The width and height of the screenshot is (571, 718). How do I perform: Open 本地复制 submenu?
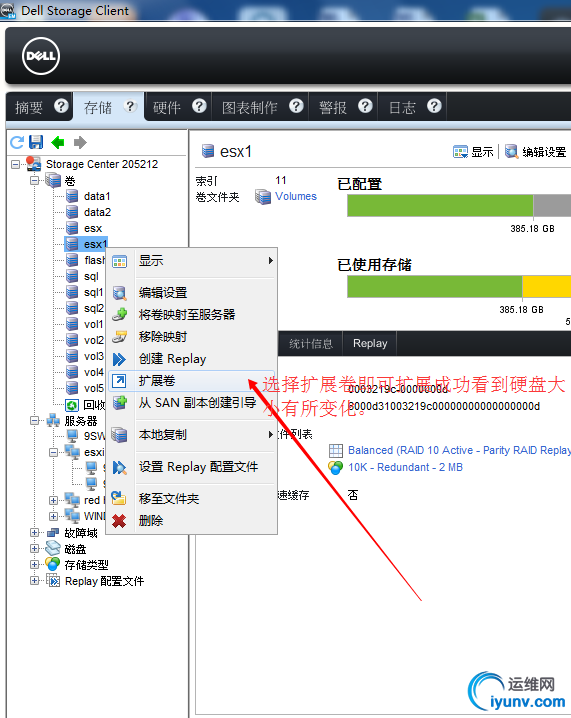192,435
